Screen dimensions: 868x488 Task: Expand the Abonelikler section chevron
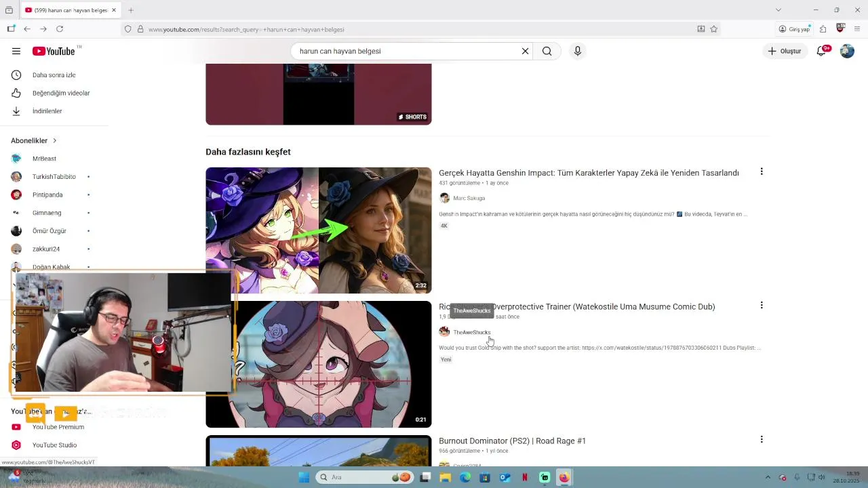coord(55,140)
